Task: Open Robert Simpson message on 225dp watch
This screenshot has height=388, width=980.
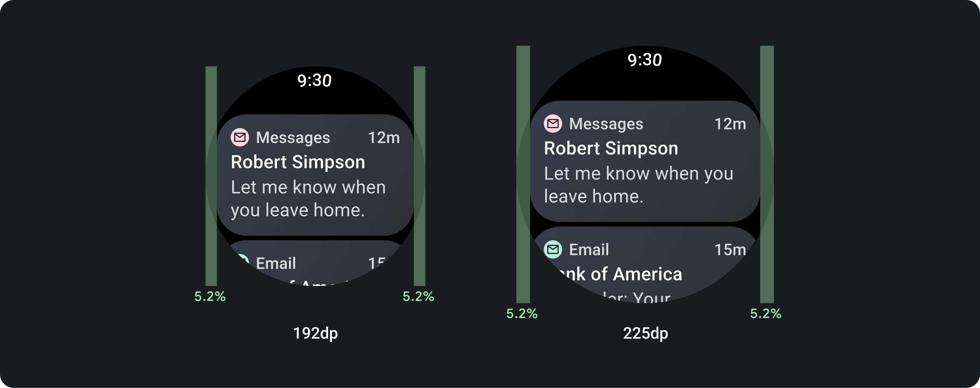Action: click(611, 148)
